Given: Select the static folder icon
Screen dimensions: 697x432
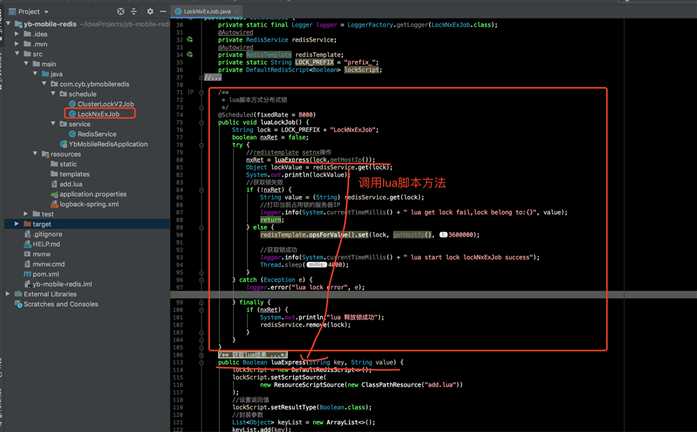Looking at the screenshot, I should coord(54,164).
